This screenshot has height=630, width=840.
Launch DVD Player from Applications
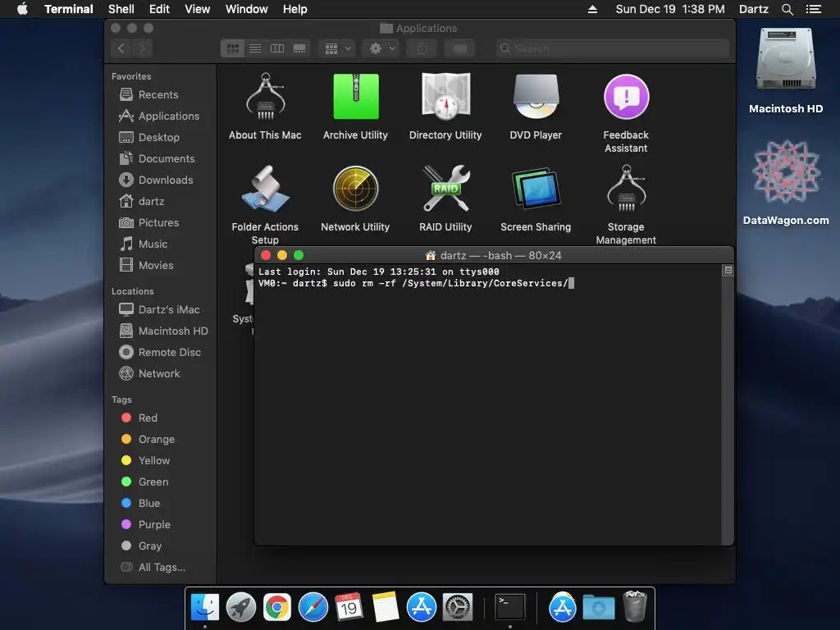click(536, 97)
